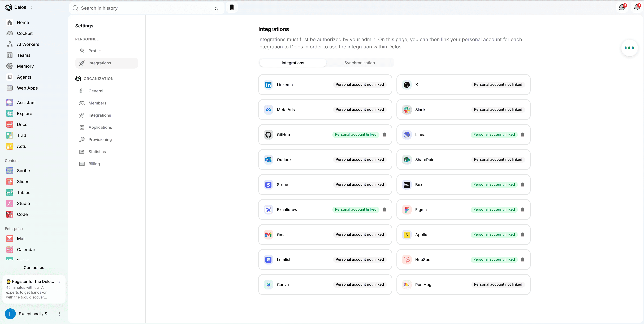This screenshot has height=324, width=644.
Task: Click the user avatar F
Action: [x=10, y=314]
